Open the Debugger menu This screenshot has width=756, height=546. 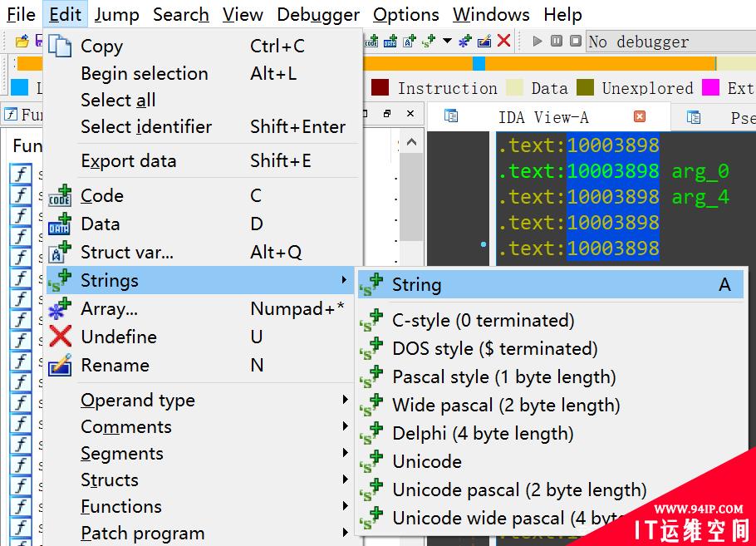coord(318,15)
